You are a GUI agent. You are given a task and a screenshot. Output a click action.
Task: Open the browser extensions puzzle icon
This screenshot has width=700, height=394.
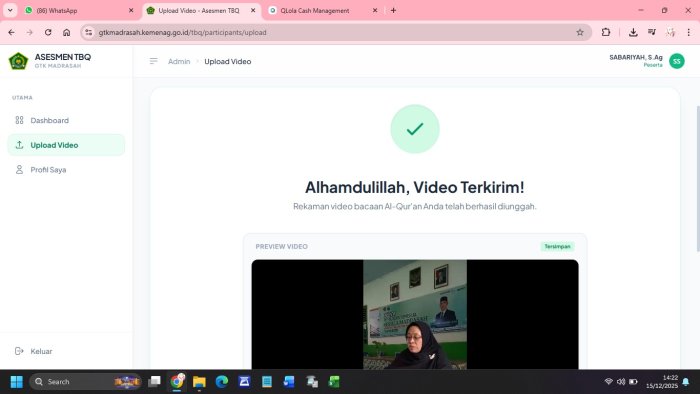coord(606,32)
